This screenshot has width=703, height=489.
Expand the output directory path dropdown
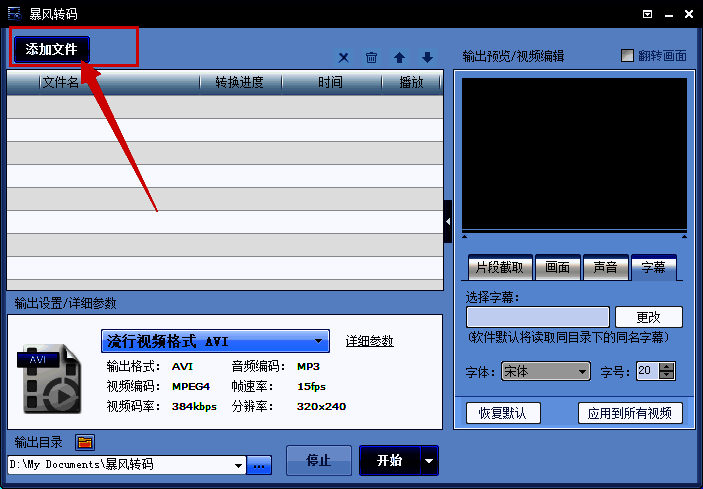(238, 465)
